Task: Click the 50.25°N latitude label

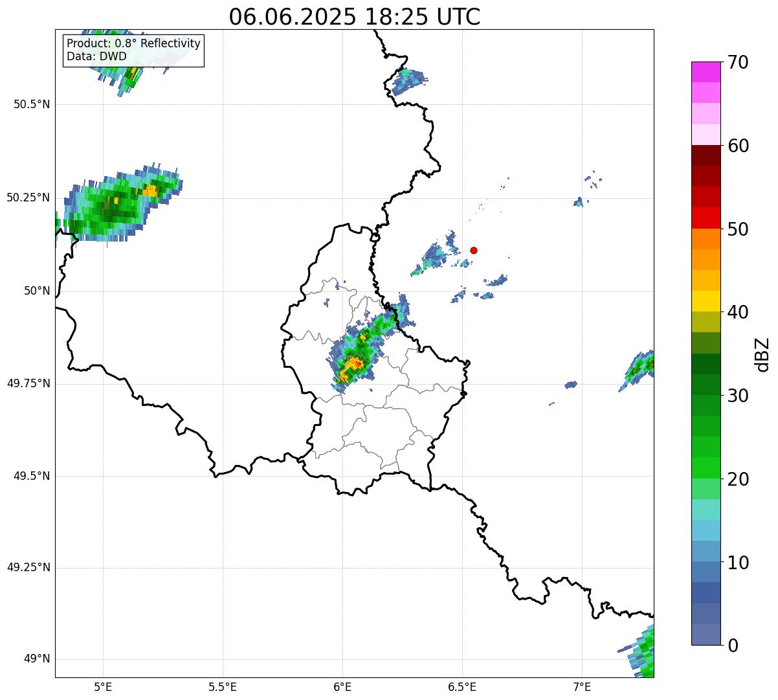Action: pyautogui.click(x=28, y=198)
